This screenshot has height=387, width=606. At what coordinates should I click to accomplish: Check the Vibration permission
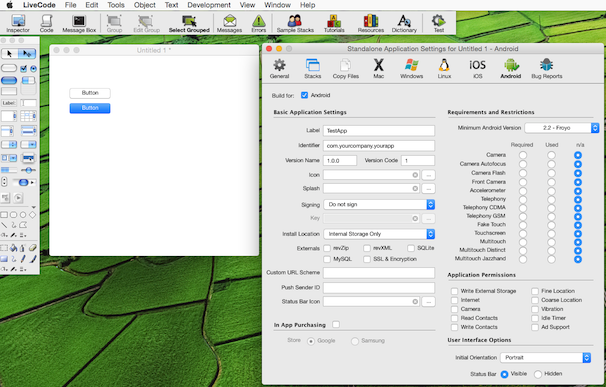coord(535,309)
